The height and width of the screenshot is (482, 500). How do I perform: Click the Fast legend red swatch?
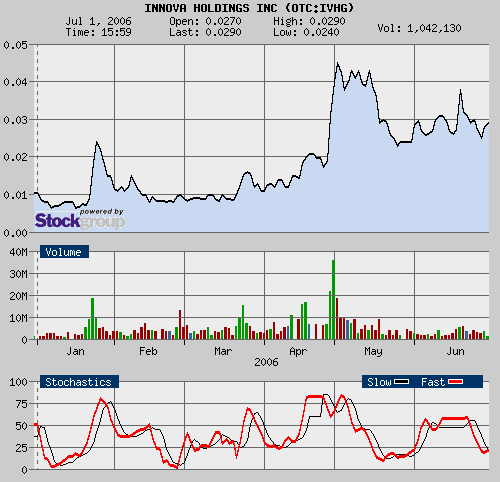[455, 382]
